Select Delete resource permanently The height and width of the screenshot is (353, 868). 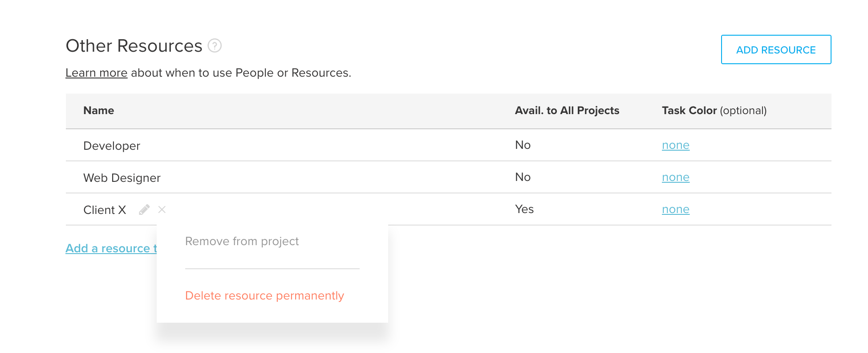(264, 296)
